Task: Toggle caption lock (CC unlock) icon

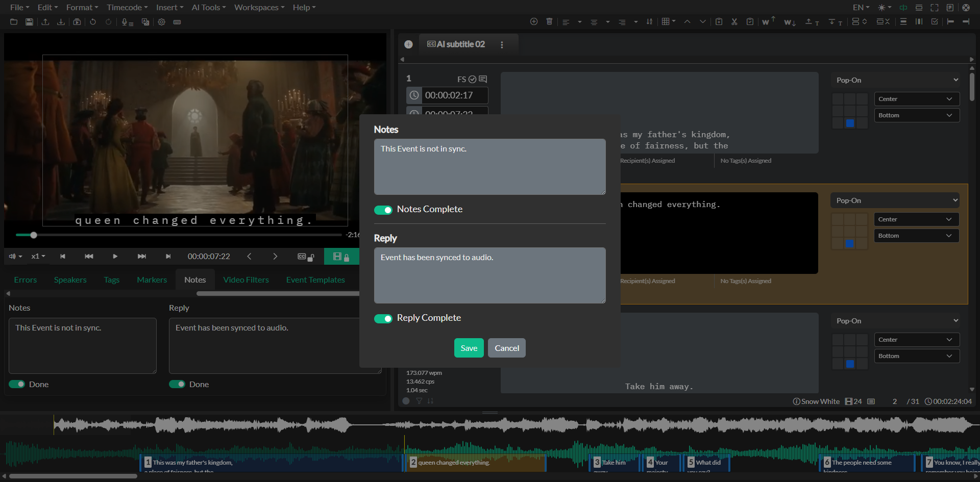Action: click(x=306, y=257)
